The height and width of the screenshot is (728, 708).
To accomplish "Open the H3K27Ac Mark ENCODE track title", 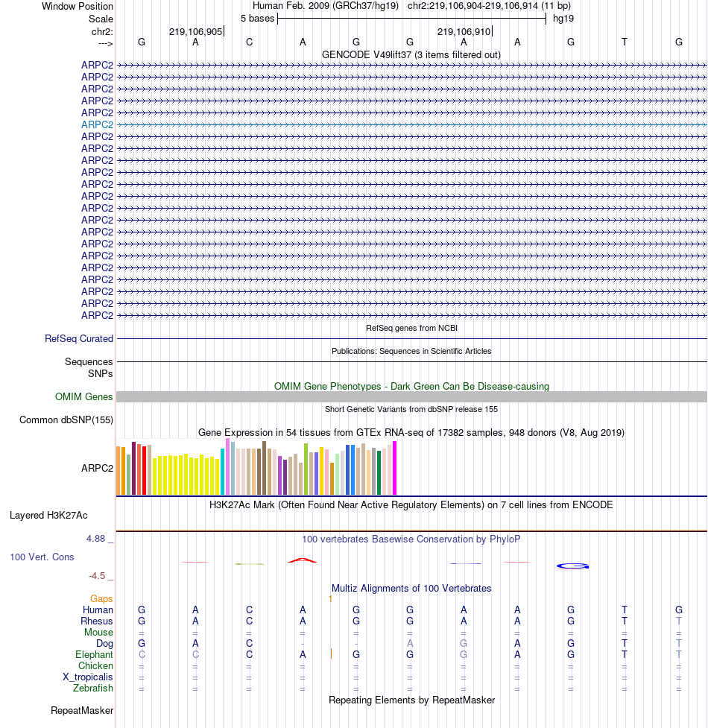I will pos(411,505).
